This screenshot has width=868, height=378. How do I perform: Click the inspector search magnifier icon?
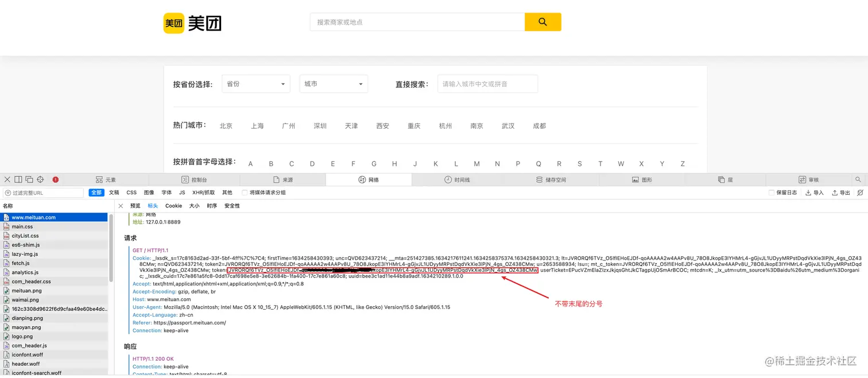(x=858, y=180)
